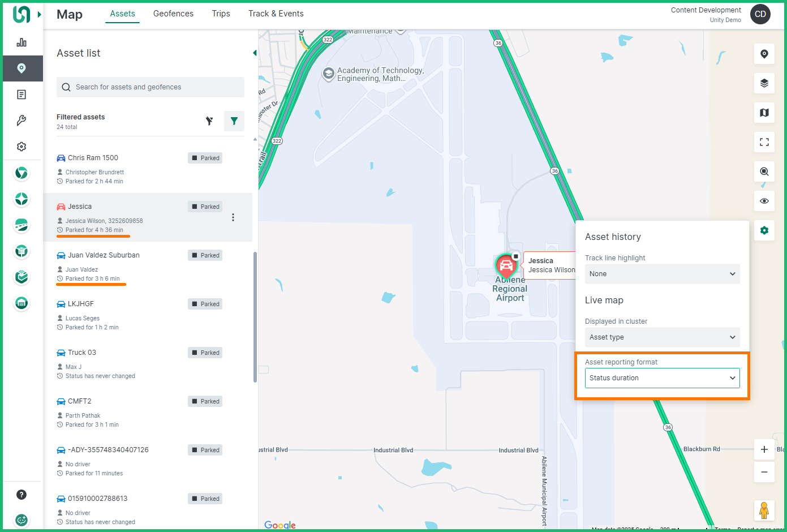This screenshot has width=787, height=532.
Task: Enter fullscreen map view
Action: pyautogui.click(x=764, y=142)
